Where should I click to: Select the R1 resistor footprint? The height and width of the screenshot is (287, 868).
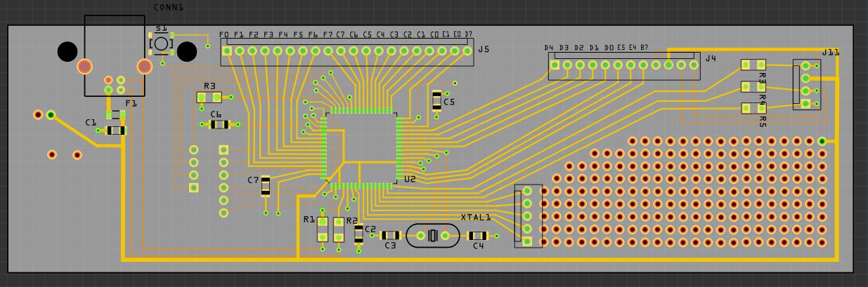point(323,230)
